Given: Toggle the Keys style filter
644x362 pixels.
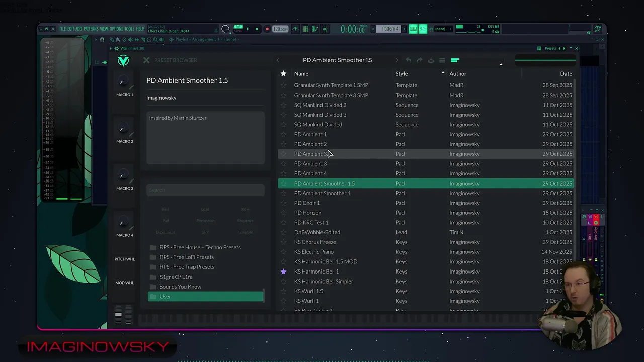Looking at the screenshot, I should pos(245,209).
